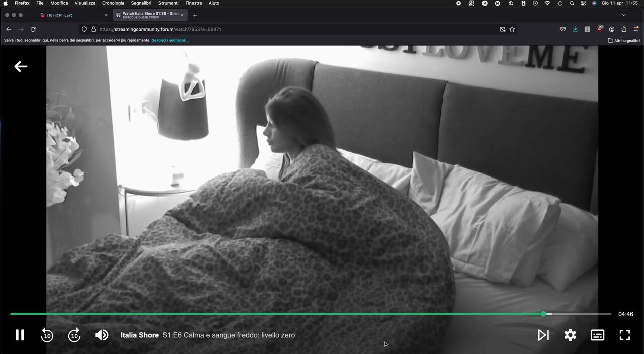Skip to the next episode

[x=543, y=335]
